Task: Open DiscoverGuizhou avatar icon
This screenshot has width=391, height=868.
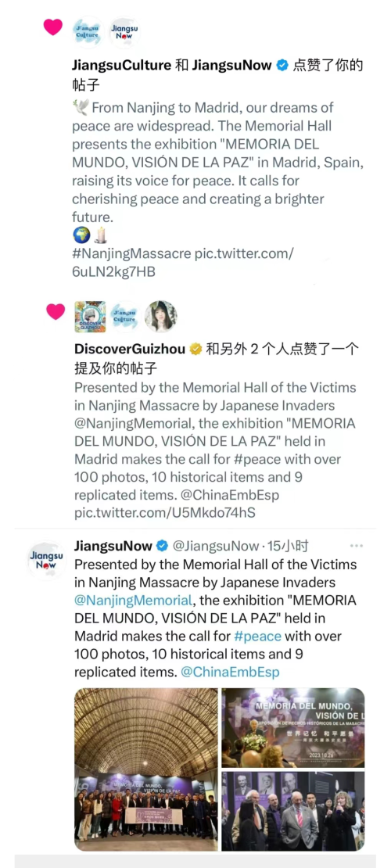Action: 90,317
